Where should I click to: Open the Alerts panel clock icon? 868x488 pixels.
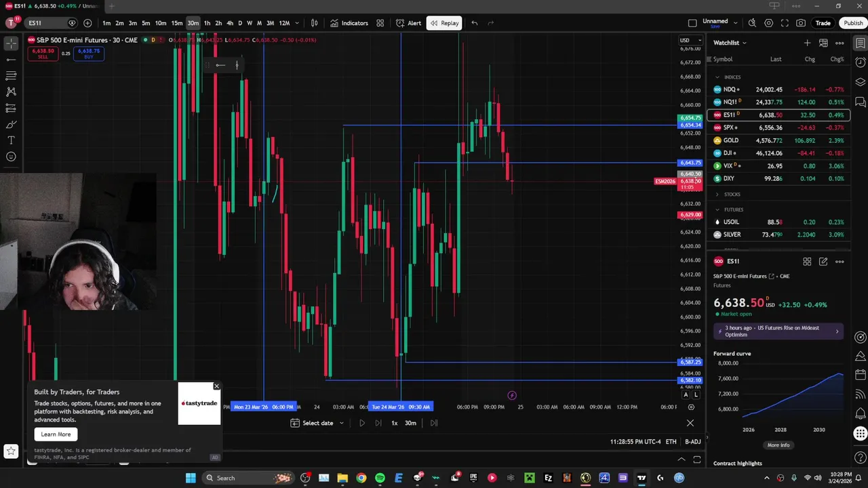coord(860,63)
